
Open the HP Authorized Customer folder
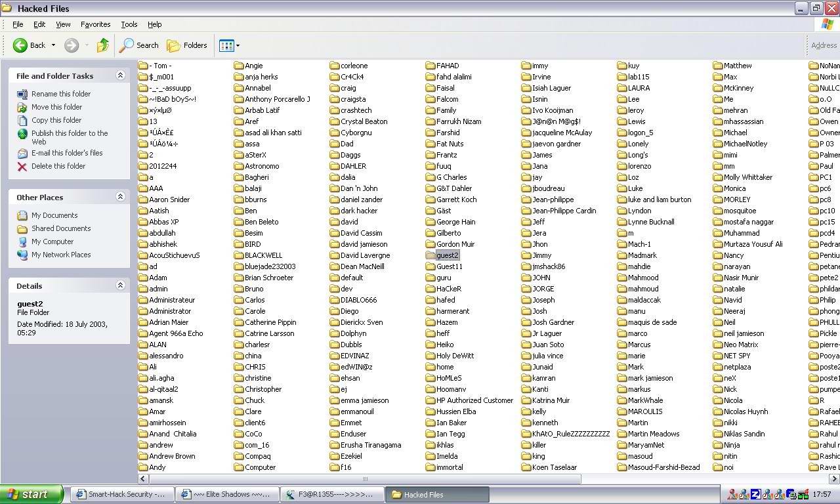coord(474,400)
